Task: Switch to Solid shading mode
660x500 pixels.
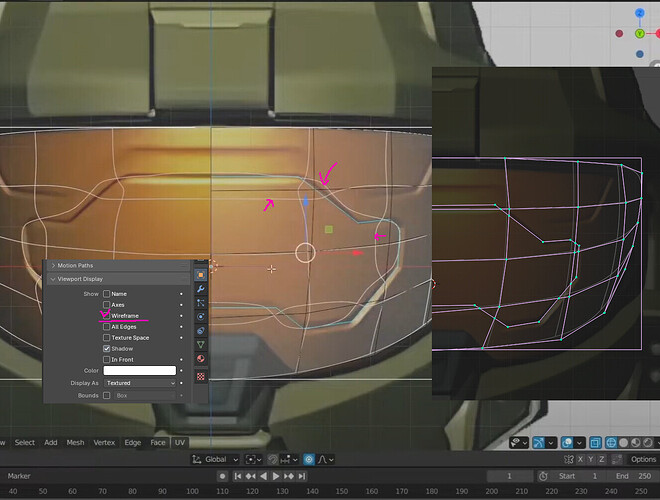Action: coord(623,442)
